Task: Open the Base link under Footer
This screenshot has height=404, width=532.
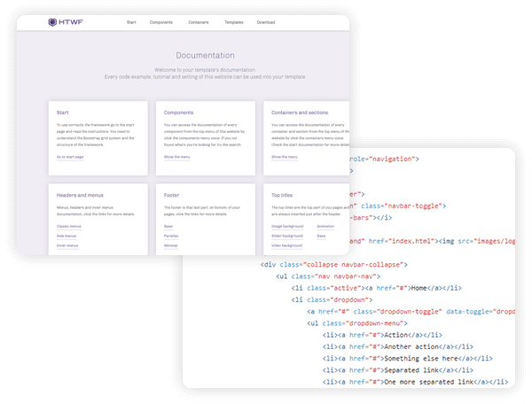Action: (168, 227)
